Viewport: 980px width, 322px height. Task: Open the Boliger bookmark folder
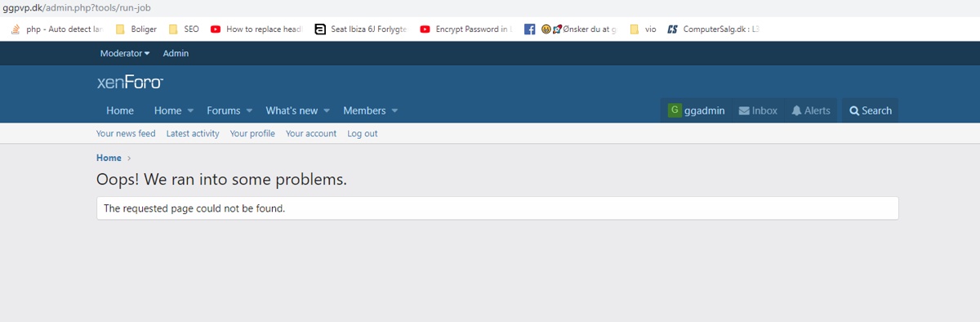pyautogui.click(x=136, y=29)
